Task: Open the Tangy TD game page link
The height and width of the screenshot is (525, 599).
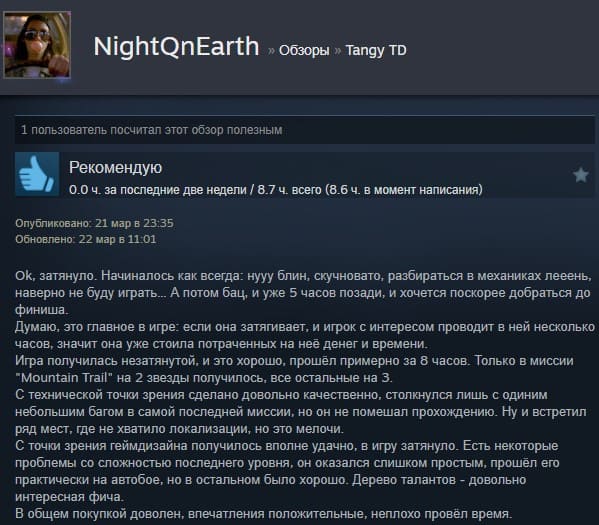Action: click(x=376, y=50)
